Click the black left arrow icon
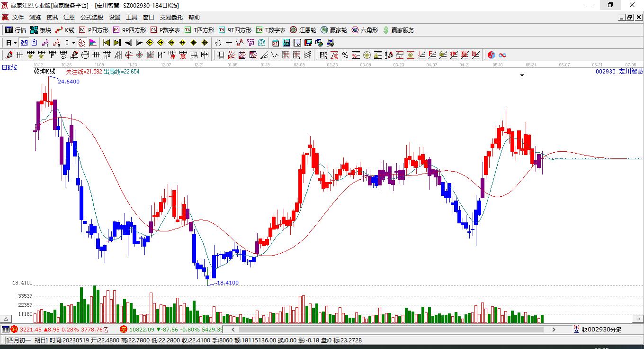The height and width of the screenshot is (349, 644). tap(128, 43)
